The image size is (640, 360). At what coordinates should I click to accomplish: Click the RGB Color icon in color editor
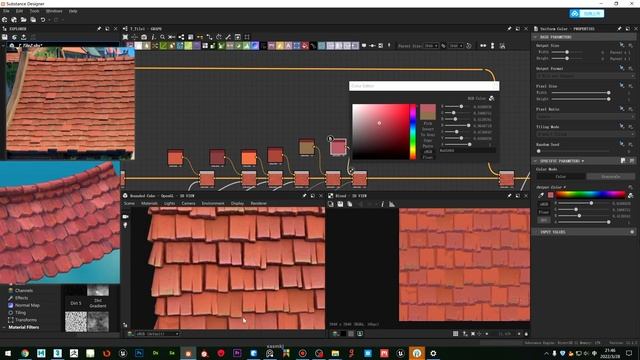click(491, 98)
